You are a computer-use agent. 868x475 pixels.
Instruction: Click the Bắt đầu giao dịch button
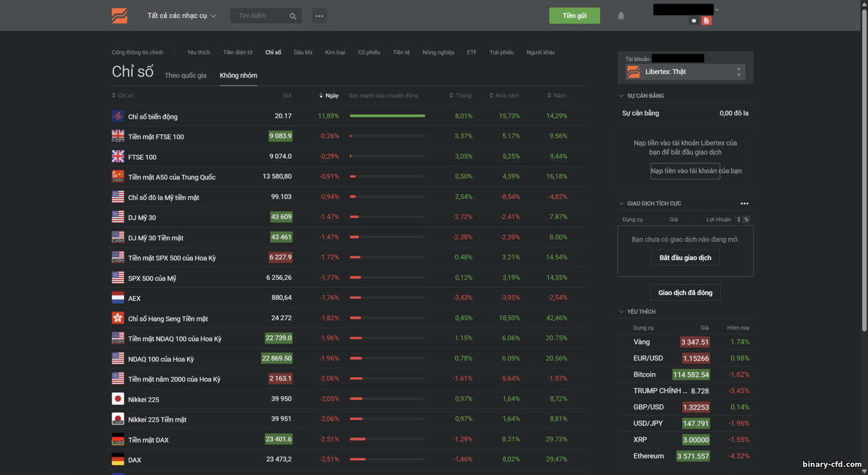click(685, 258)
